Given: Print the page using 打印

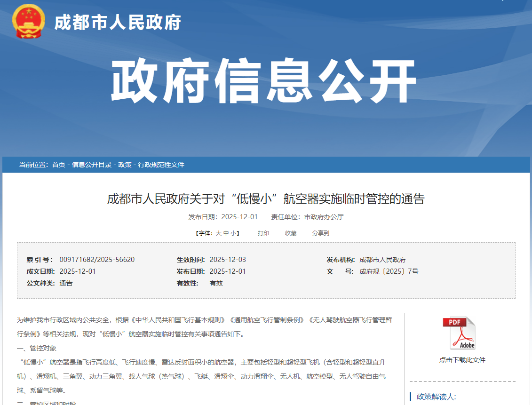Looking at the screenshot, I should click(x=263, y=233).
